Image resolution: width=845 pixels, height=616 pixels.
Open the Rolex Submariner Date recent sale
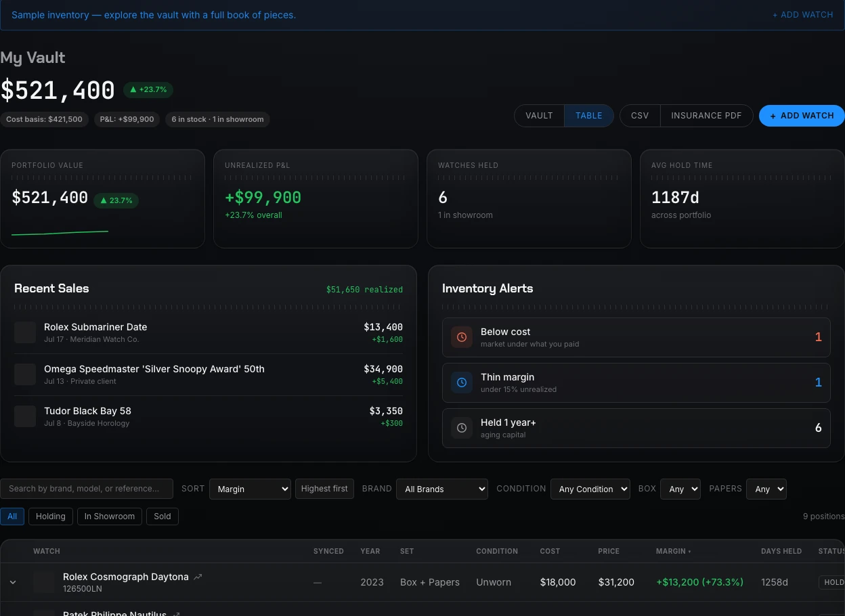click(209, 332)
